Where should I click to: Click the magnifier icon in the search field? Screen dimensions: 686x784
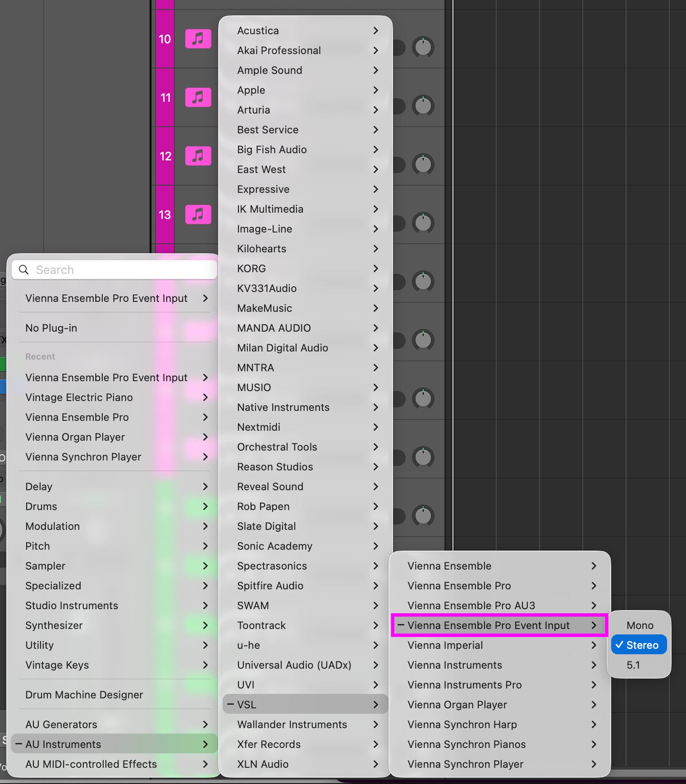pyautogui.click(x=24, y=269)
